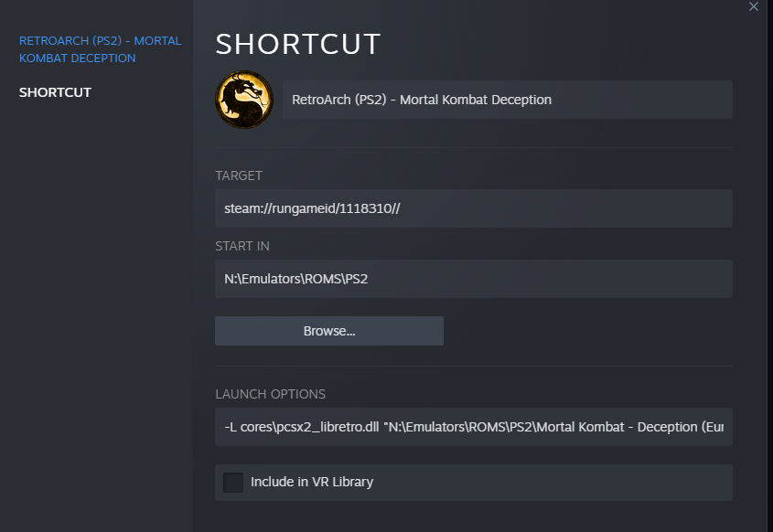
Task: Edit the Launch Options field
Action: point(473,427)
